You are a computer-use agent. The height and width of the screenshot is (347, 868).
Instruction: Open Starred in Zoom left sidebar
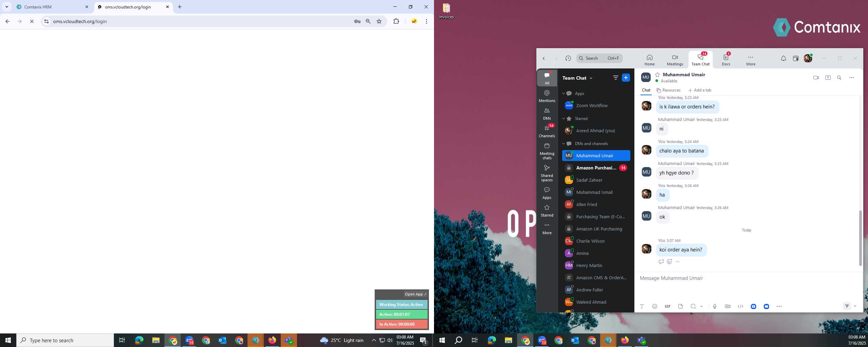pyautogui.click(x=547, y=211)
